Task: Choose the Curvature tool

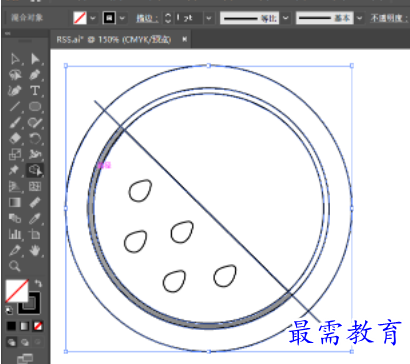Action: click(15, 91)
